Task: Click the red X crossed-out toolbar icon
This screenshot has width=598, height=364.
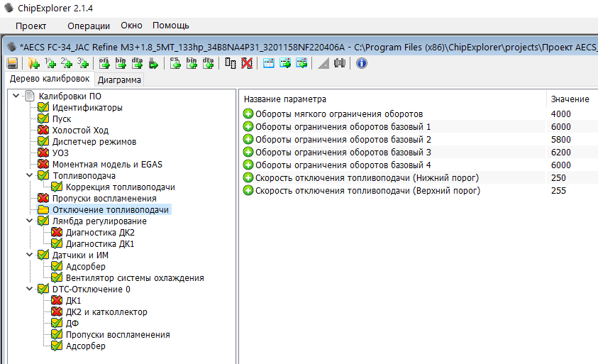Action: click(246, 63)
